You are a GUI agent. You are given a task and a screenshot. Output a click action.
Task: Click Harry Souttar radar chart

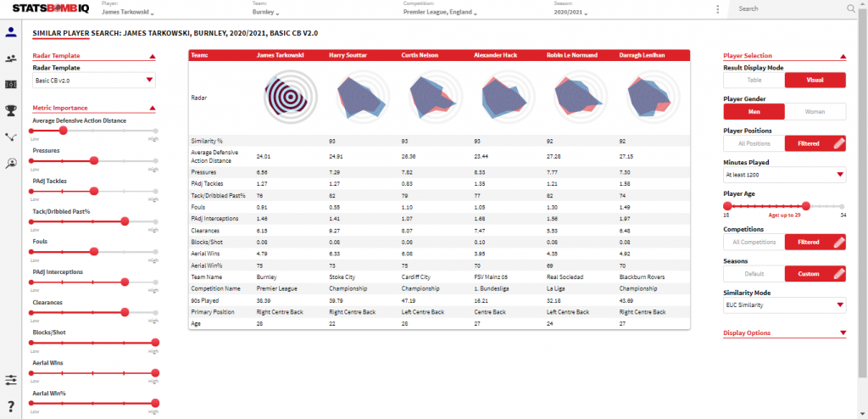coord(363,98)
